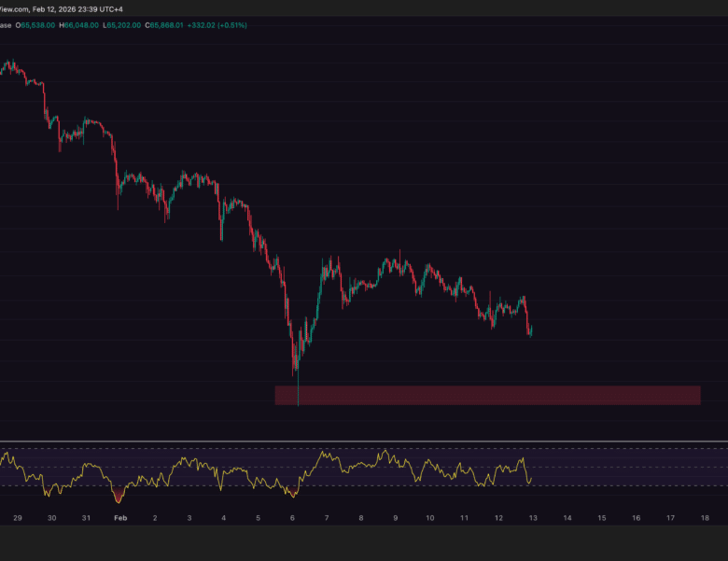Click the '15' date on time axis
The image size is (728, 561).
[x=602, y=517]
